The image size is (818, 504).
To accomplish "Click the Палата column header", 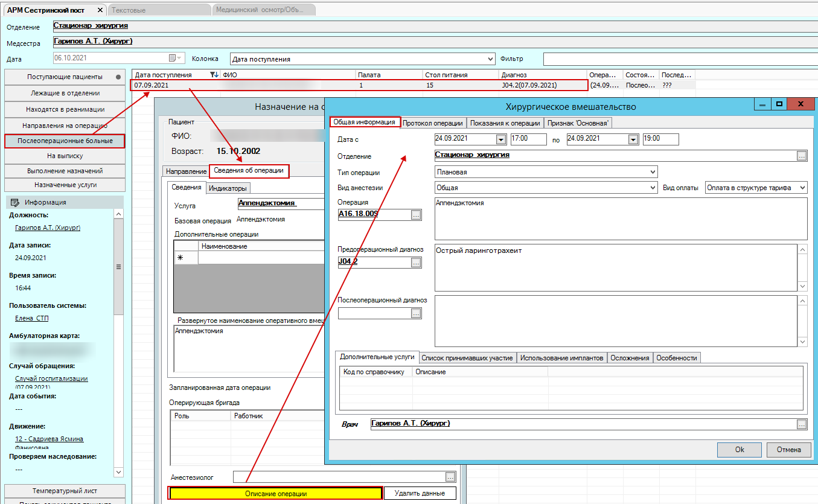I will pyautogui.click(x=389, y=75).
